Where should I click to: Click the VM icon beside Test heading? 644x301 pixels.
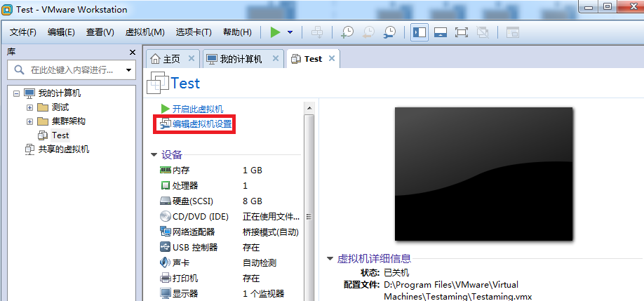158,83
